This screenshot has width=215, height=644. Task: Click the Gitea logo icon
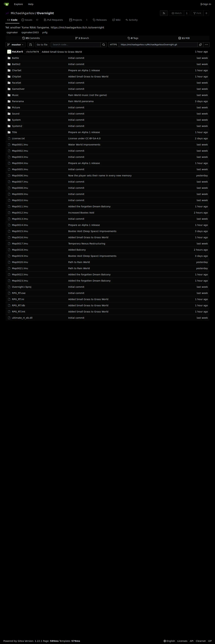[6, 4]
